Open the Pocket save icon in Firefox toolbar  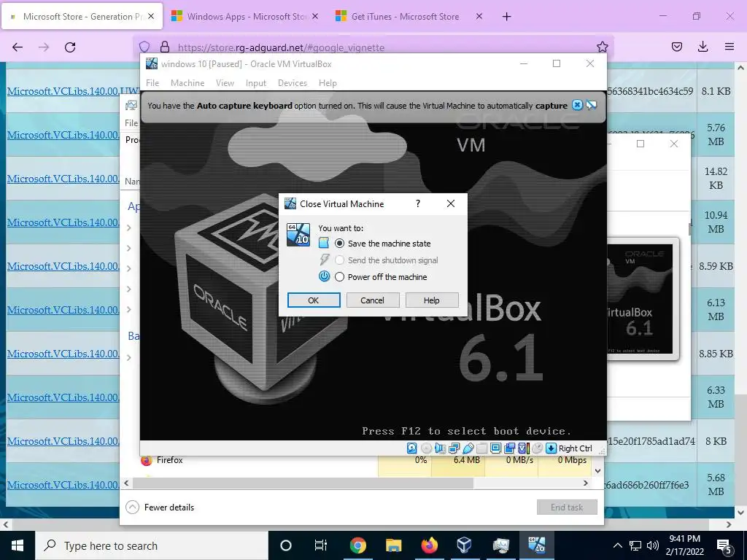[676, 47]
